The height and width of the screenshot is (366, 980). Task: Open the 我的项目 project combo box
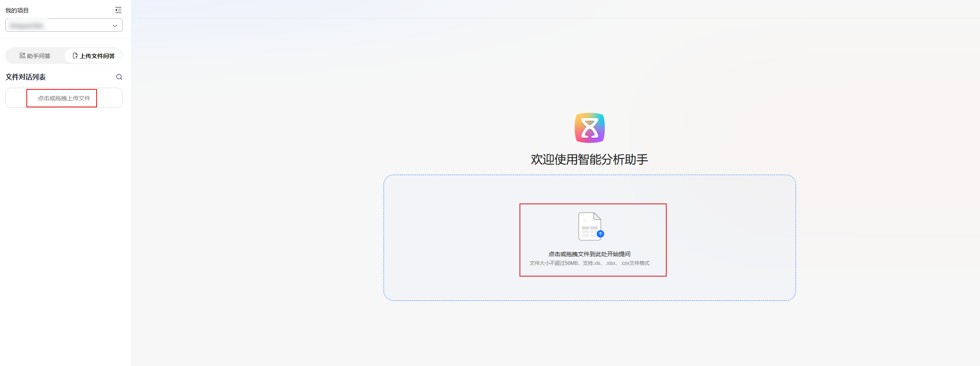click(64, 25)
